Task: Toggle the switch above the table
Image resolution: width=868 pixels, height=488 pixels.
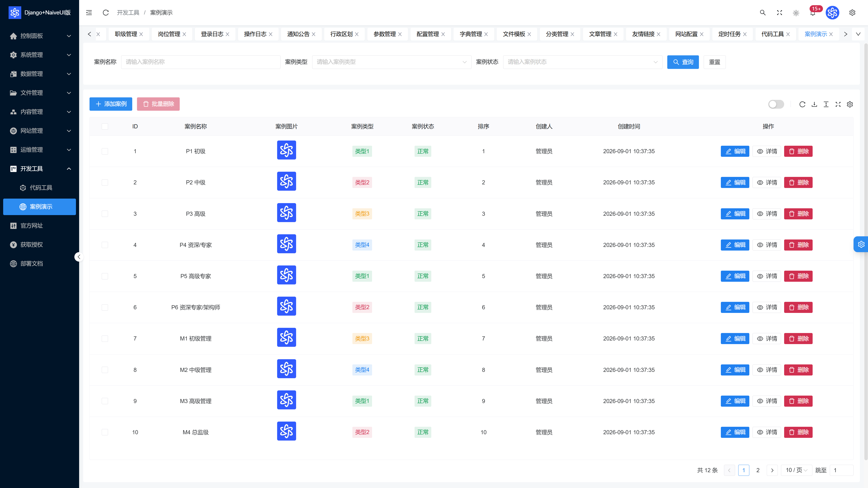Action: (x=776, y=104)
